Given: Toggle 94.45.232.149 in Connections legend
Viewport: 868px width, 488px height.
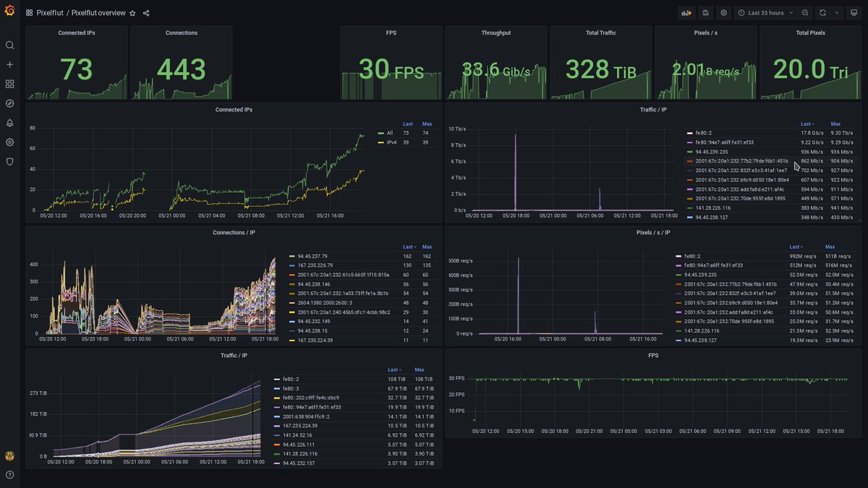Looking at the screenshot, I should click(314, 321).
